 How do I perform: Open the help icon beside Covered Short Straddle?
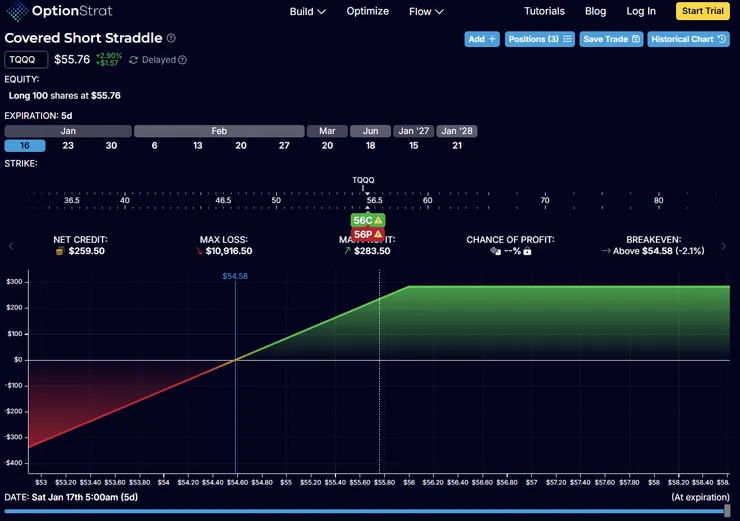[171, 38]
